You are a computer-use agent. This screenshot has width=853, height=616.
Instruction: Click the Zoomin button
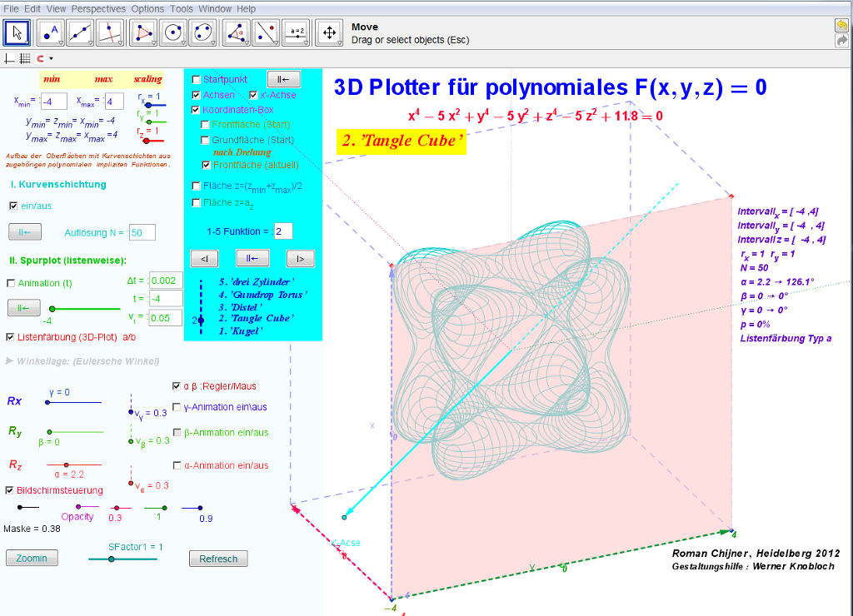(x=32, y=559)
